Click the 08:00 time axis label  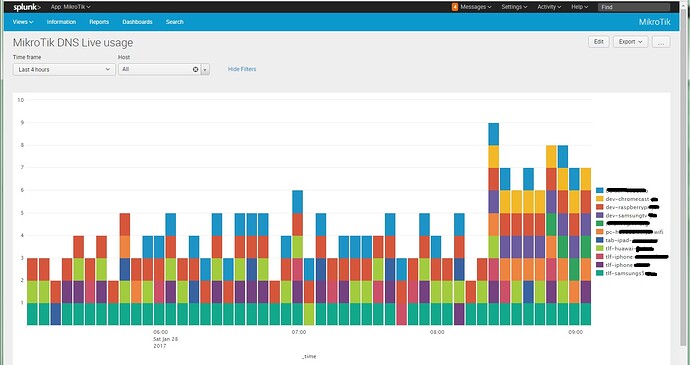(437, 332)
